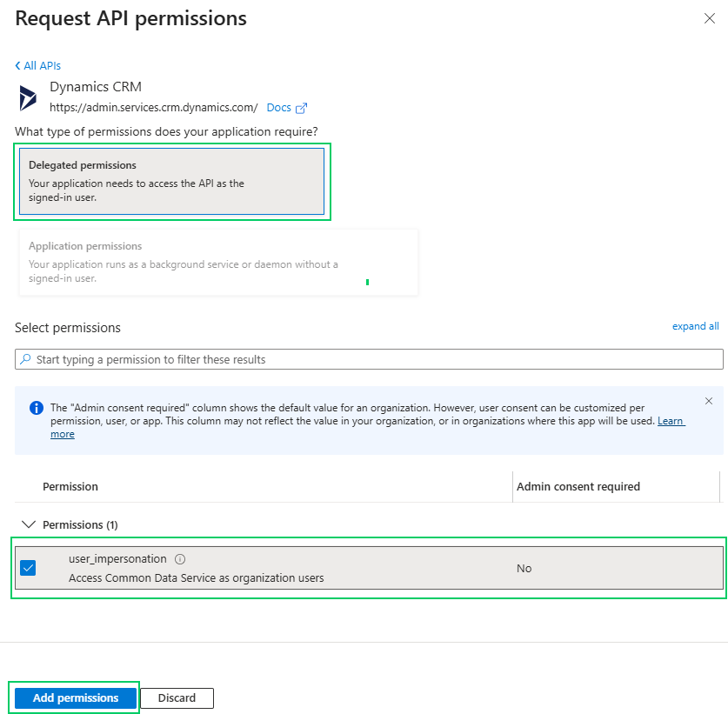Click the Add permissions button
728x714 pixels.
pos(76,697)
